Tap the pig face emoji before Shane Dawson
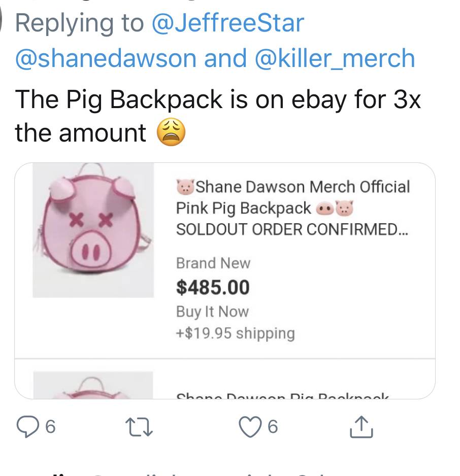 (x=185, y=187)
